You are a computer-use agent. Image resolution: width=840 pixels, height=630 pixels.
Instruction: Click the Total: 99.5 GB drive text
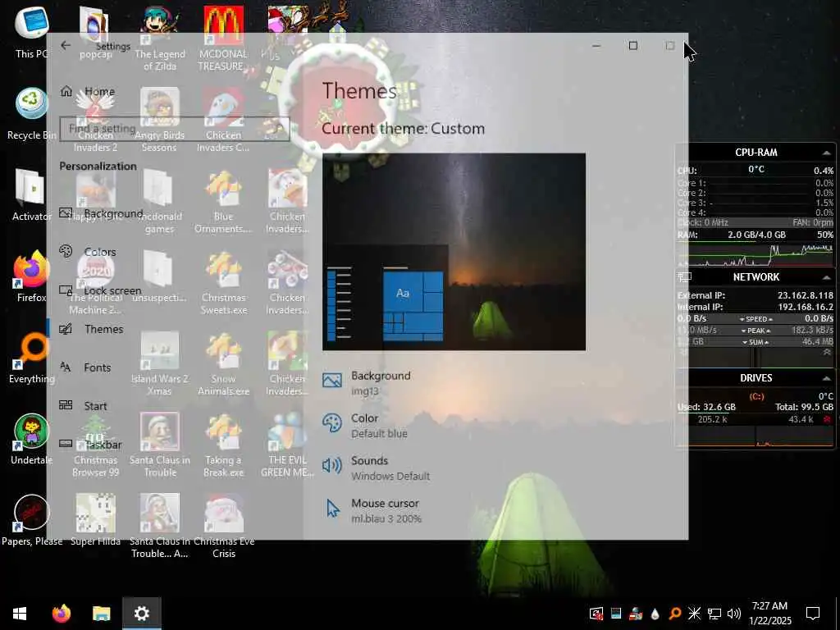[804, 407]
